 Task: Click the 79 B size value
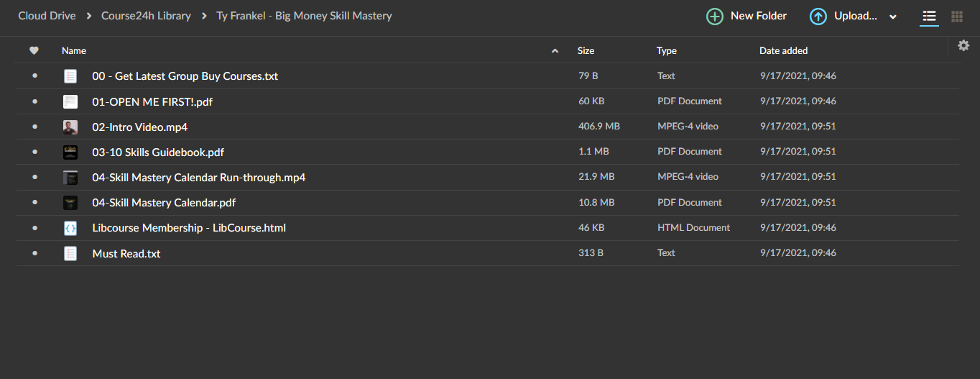(x=588, y=76)
